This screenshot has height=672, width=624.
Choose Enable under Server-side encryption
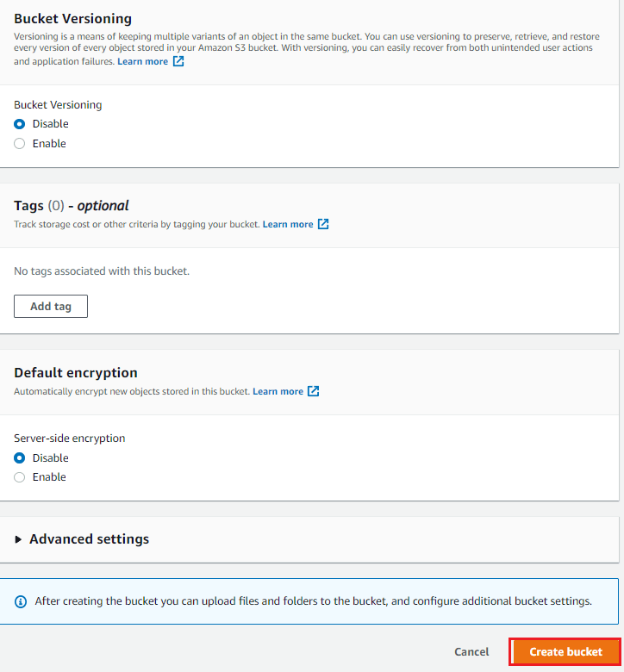(x=19, y=477)
